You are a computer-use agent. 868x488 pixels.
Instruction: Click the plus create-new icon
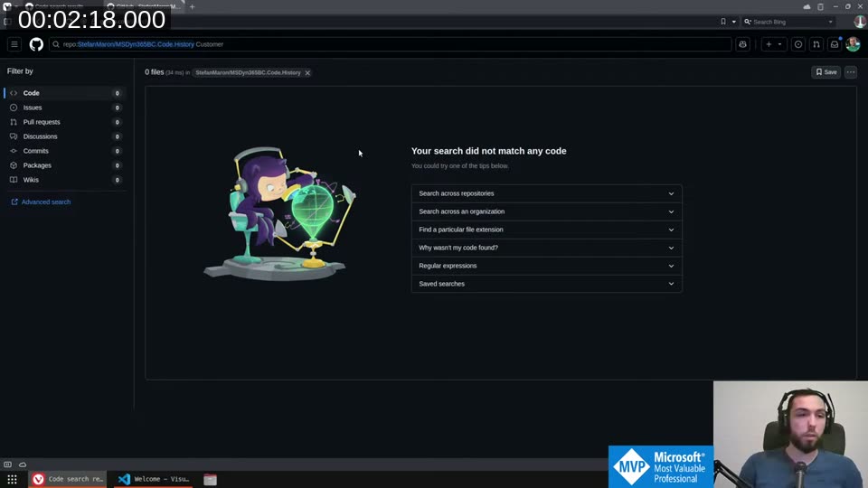pyautogui.click(x=769, y=44)
